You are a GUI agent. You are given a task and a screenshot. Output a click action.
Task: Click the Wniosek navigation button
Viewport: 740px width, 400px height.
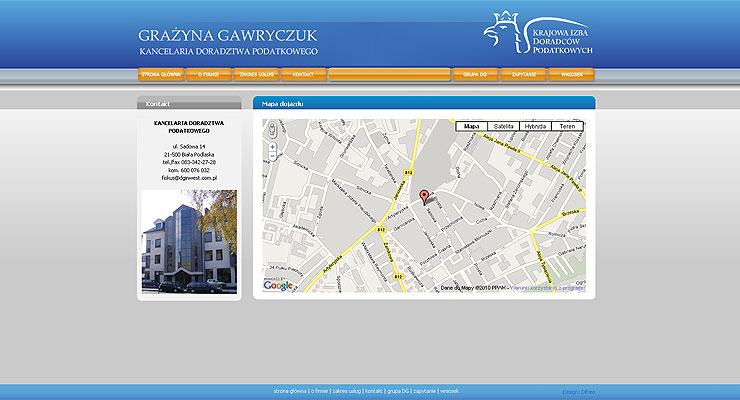pos(571,74)
